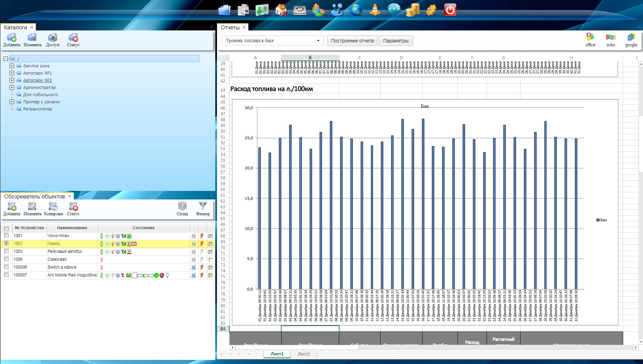Check the Volvo-тягач device checkbox
The height and width of the screenshot is (364, 643).
[6, 235]
